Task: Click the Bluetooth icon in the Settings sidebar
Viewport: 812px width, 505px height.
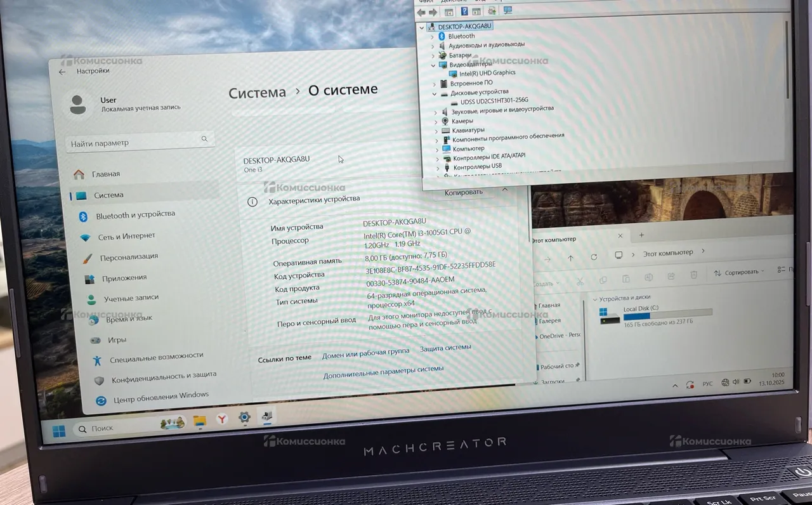Action: (x=83, y=217)
